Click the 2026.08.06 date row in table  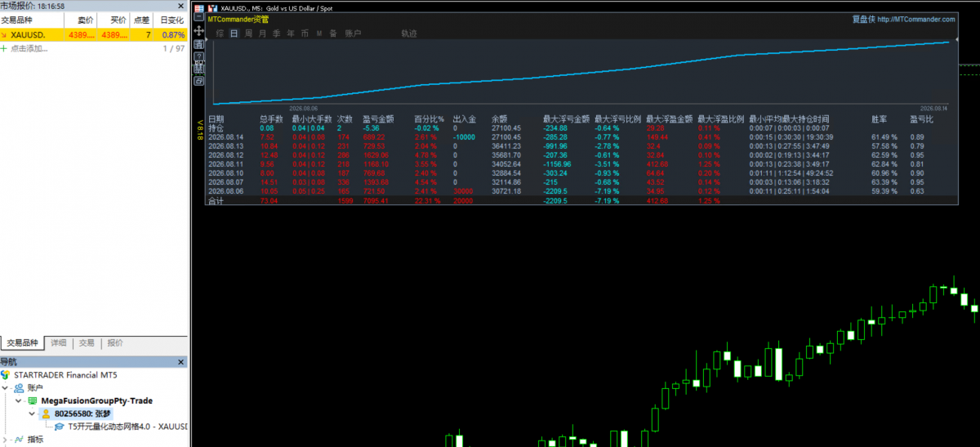coord(226,191)
